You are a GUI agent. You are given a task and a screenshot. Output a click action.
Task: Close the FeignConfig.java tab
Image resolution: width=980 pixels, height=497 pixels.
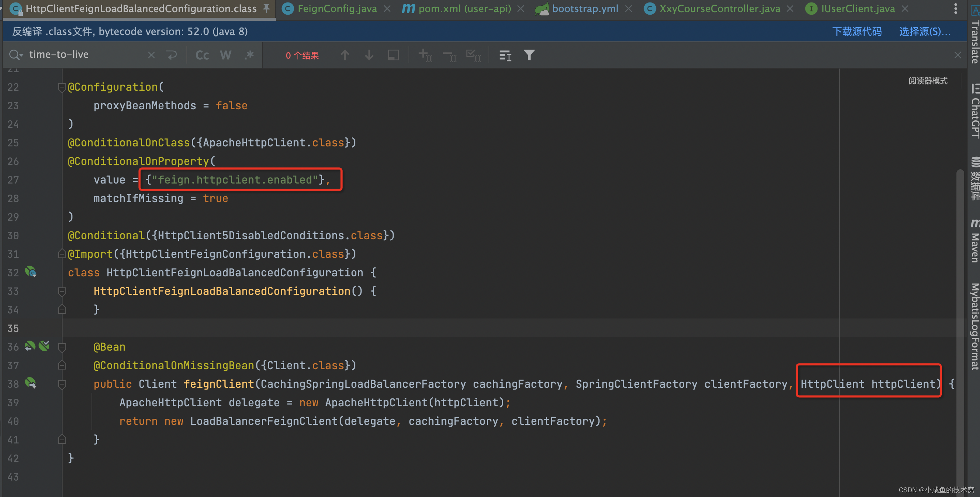pyautogui.click(x=387, y=8)
